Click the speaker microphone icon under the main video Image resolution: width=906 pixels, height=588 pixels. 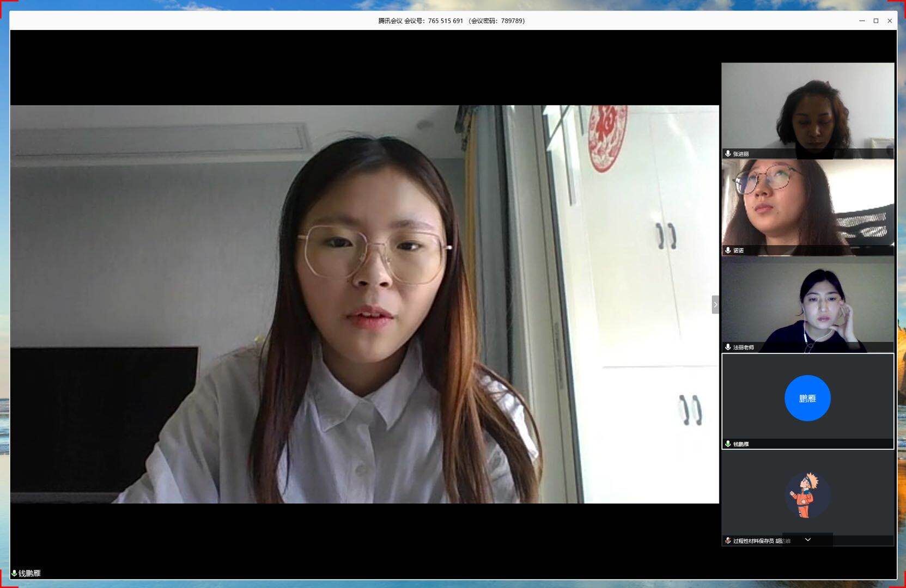coord(14,573)
